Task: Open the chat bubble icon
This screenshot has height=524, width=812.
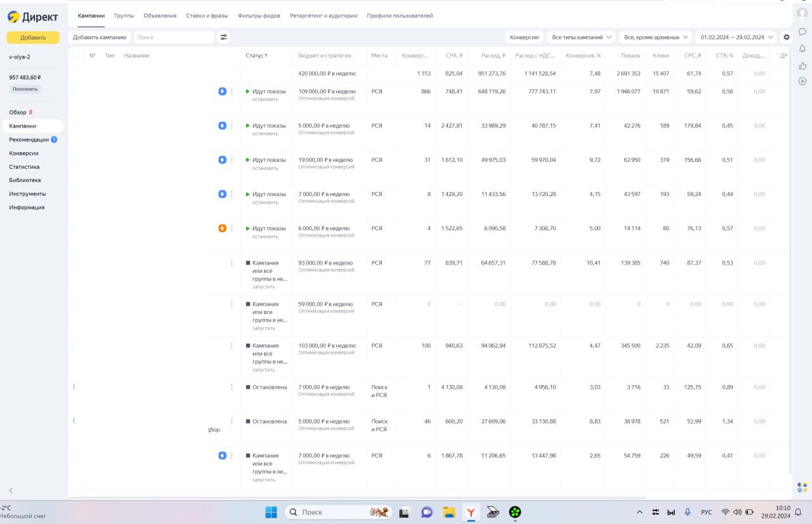Action: click(802, 31)
